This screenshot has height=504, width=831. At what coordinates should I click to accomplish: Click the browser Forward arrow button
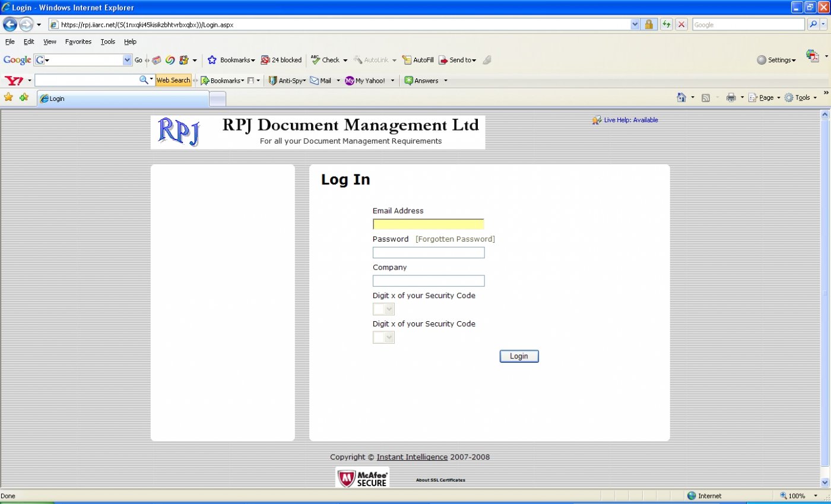click(26, 24)
